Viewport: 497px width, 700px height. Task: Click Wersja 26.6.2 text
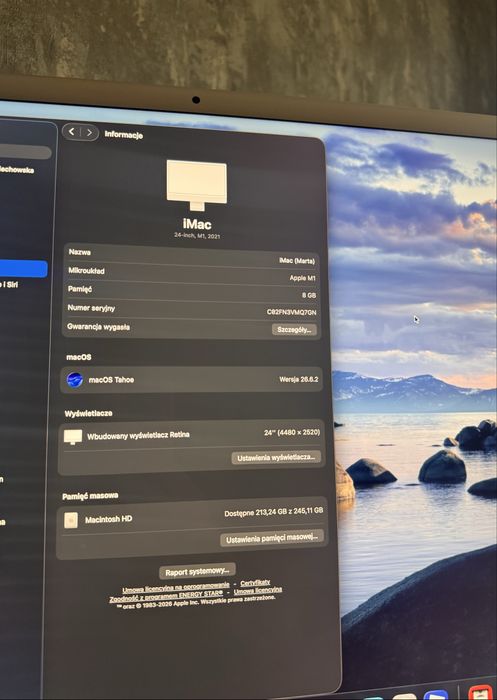[x=299, y=379]
